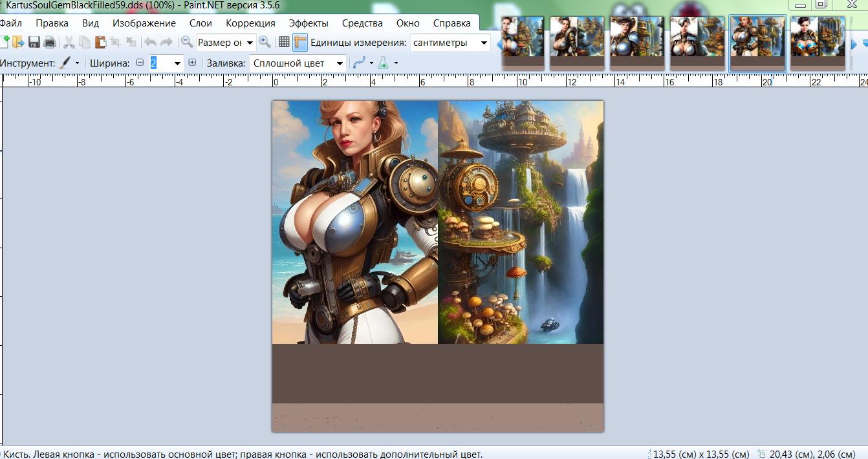Image resolution: width=868 pixels, height=459 pixels.
Task: Select the first image thumbnail in the strip
Action: tap(523, 43)
